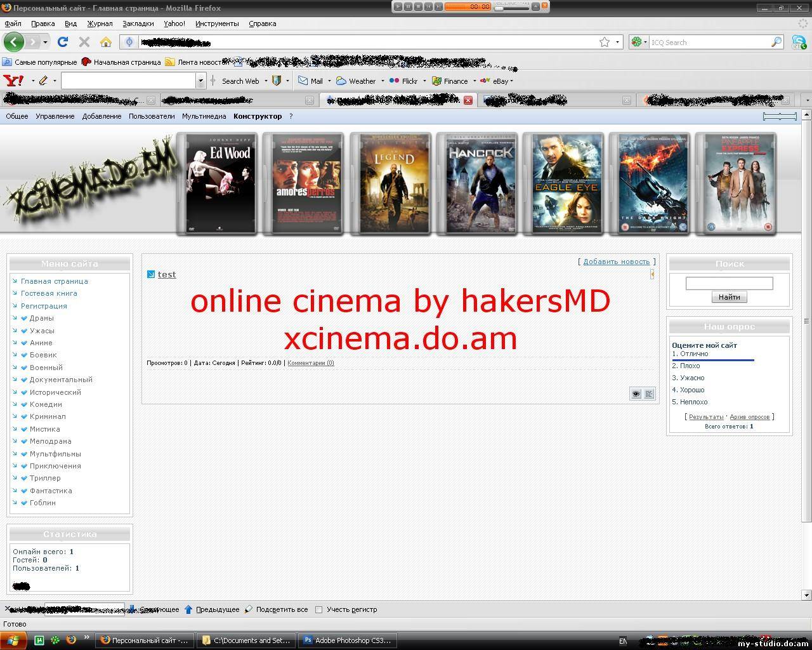Open the Закладки menu

pyautogui.click(x=138, y=23)
